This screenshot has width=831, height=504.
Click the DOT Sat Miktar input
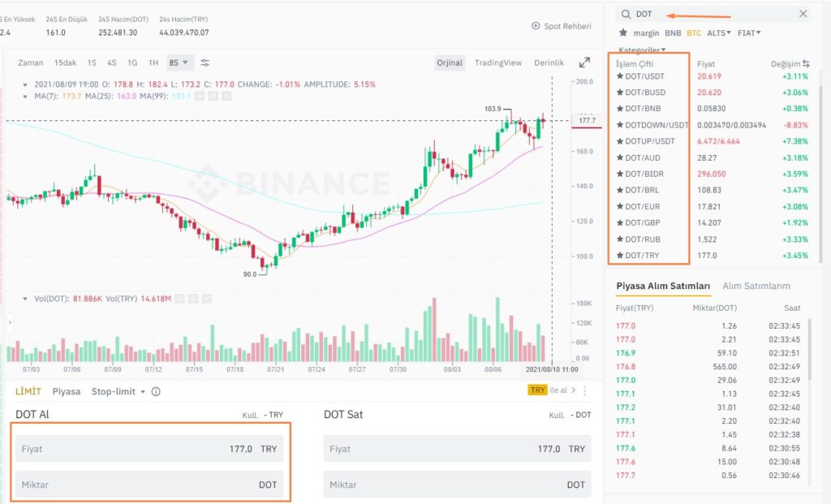(x=458, y=485)
